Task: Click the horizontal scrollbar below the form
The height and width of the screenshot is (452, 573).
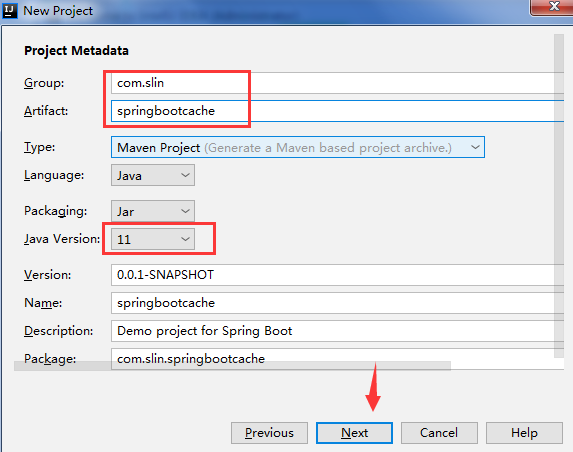Action: pos(232,366)
